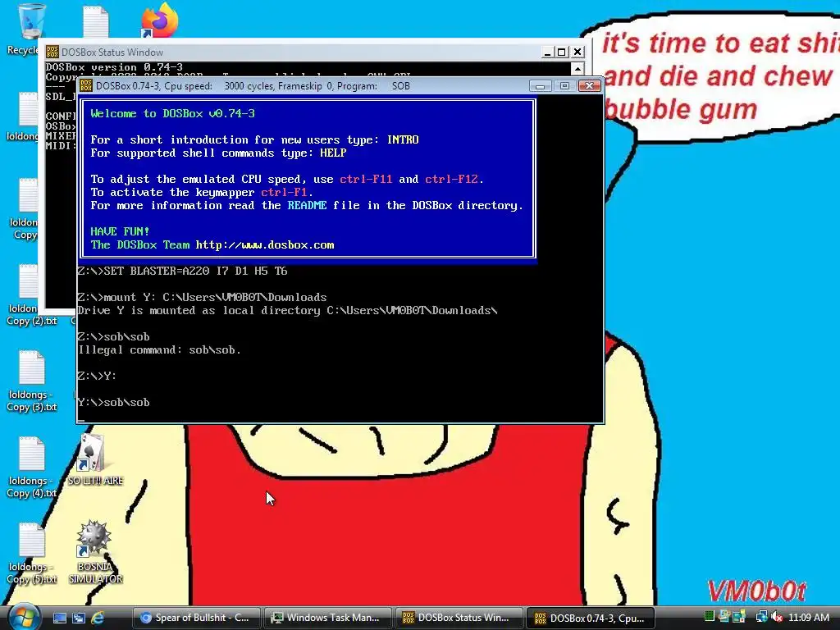The width and height of the screenshot is (840, 630).
Task: Click the 'Z:\>Y:' command line
Action: pyautogui.click(x=97, y=376)
